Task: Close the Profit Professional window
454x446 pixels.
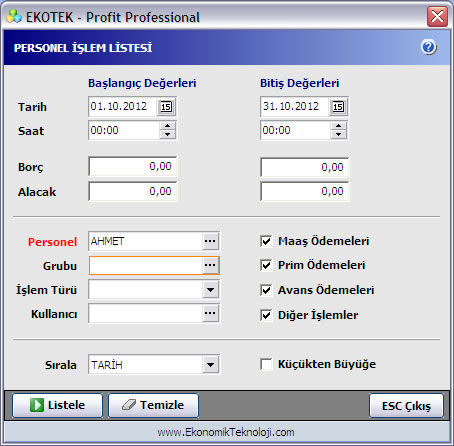Action: (437, 16)
